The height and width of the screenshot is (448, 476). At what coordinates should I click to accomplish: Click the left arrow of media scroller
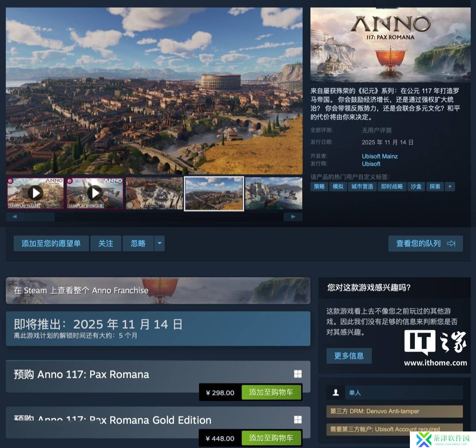pos(15,217)
